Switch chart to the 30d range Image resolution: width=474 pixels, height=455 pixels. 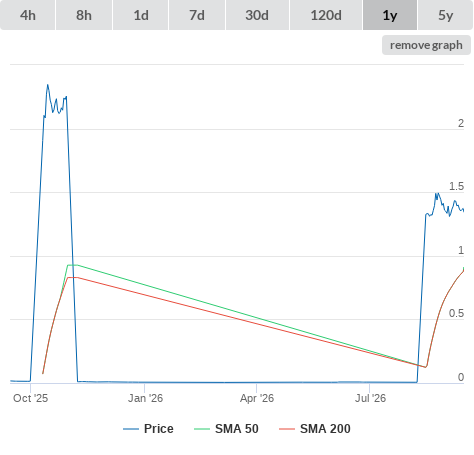click(x=257, y=15)
